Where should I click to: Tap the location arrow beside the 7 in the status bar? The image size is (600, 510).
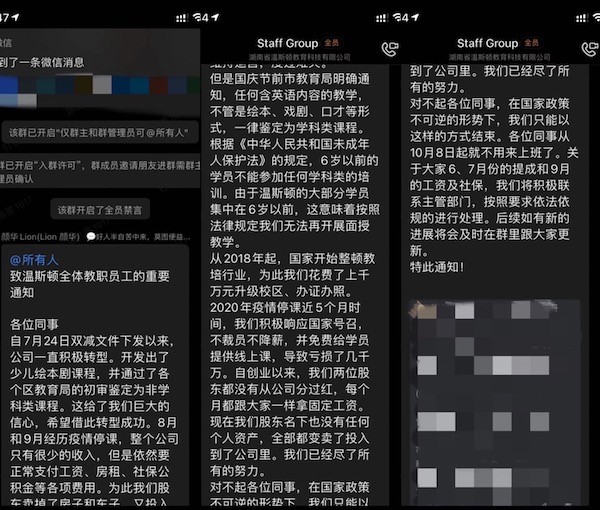(15, 17)
